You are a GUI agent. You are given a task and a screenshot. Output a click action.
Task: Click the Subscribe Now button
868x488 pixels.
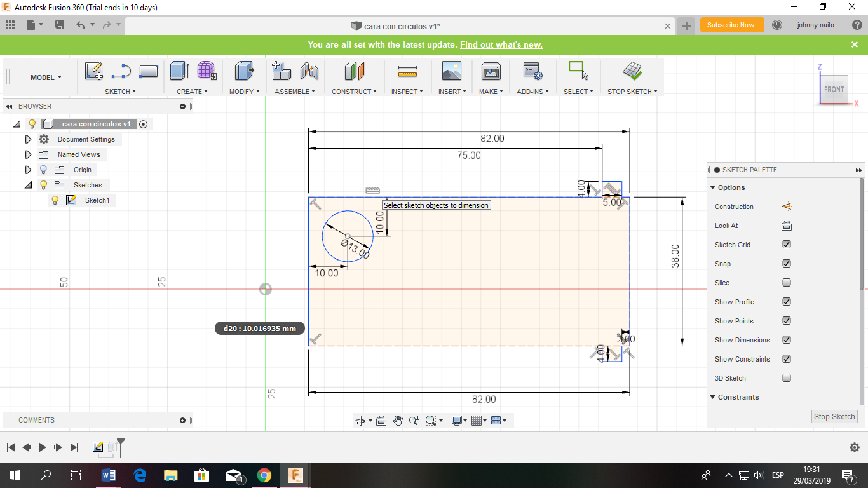tap(731, 25)
